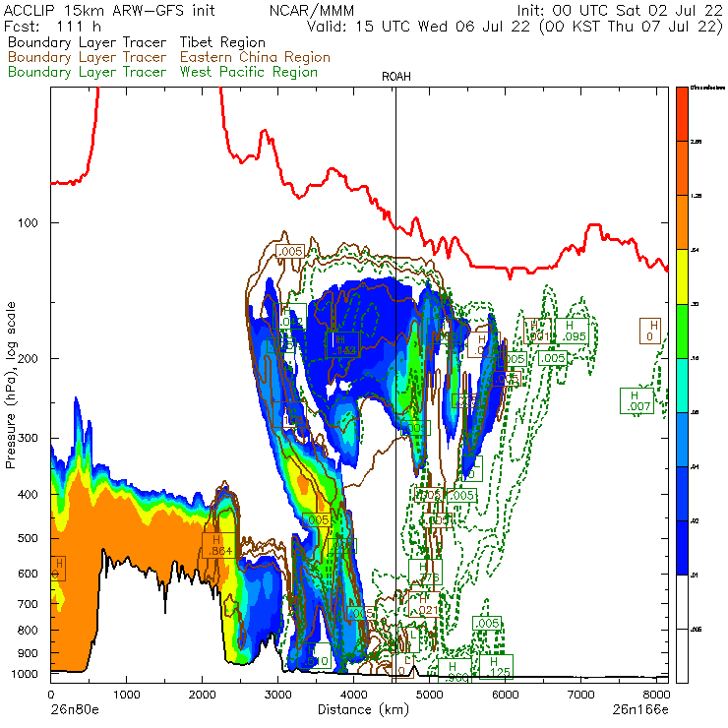Click the NCAR/MMM header text

coord(312,10)
